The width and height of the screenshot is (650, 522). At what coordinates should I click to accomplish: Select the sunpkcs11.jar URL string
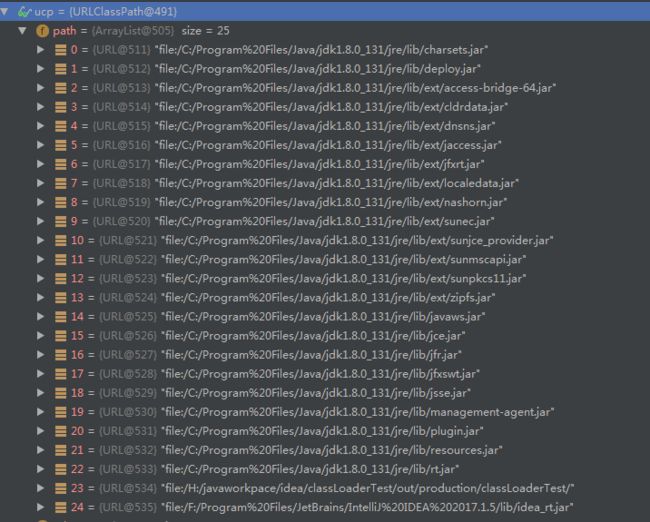click(x=344, y=279)
